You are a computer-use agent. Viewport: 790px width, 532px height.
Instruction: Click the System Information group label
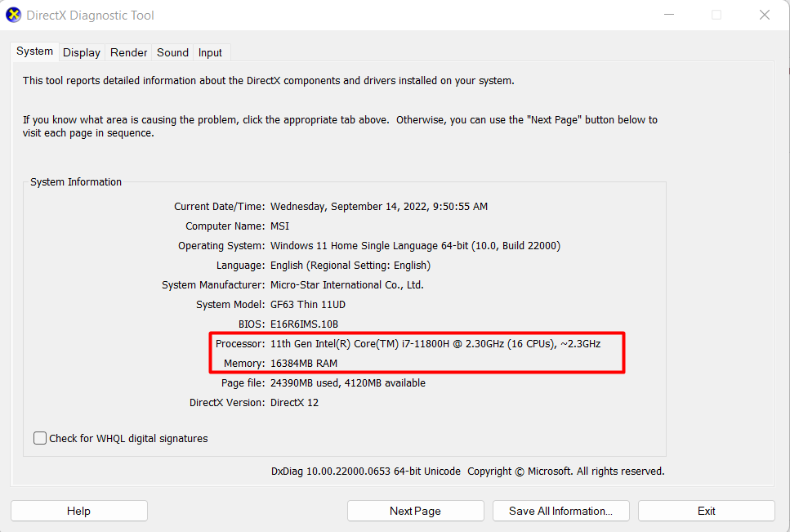click(x=76, y=182)
